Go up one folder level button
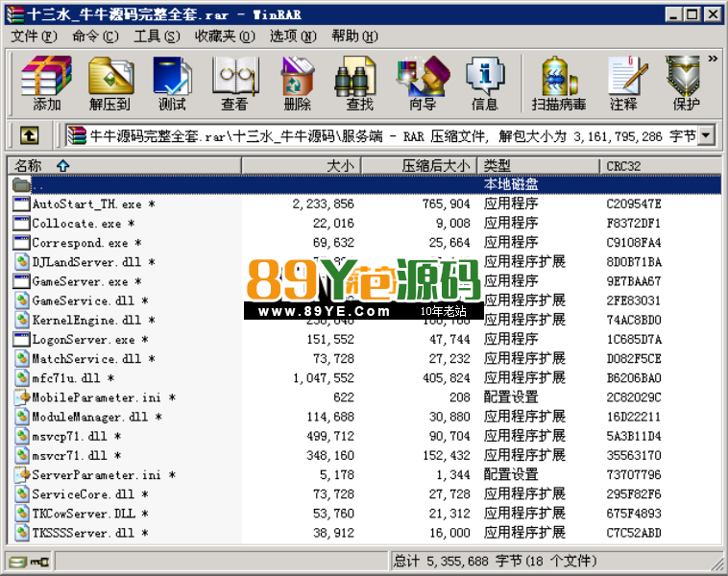The width and height of the screenshot is (728, 576). pyautogui.click(x=29, y=136)
